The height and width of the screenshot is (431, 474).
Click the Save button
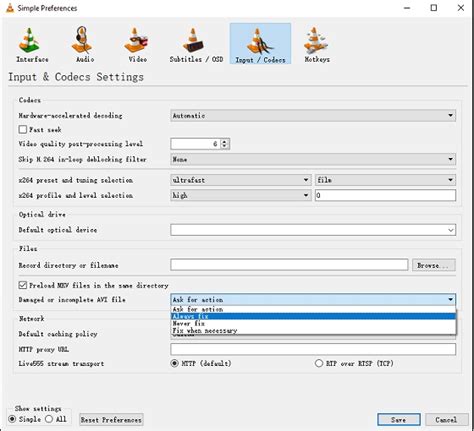(399, 419)
